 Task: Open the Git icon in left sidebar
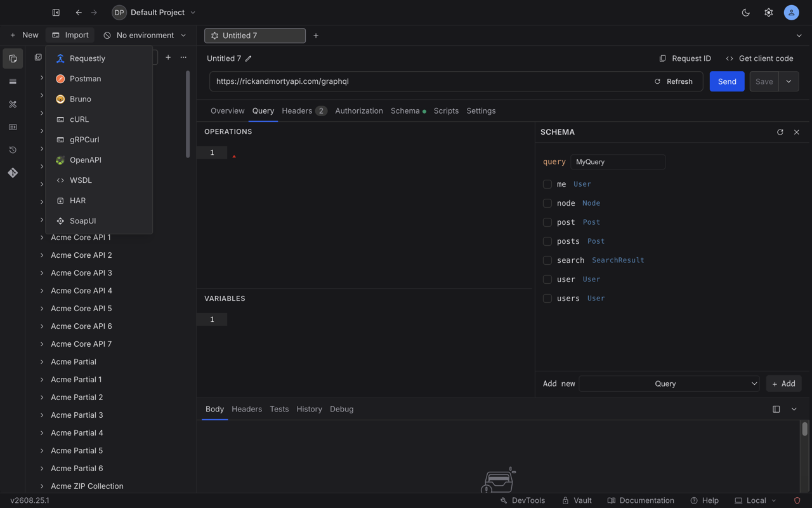coord(13,173)
